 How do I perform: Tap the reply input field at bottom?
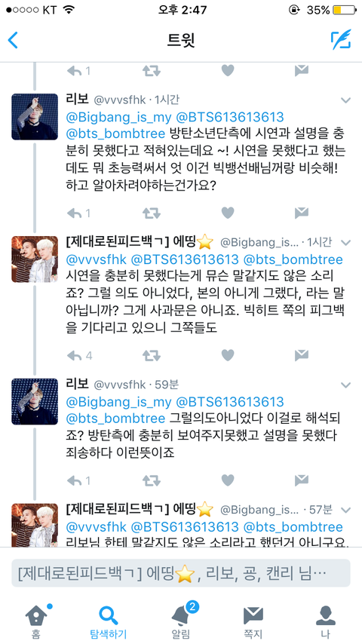tap(181, 573)
